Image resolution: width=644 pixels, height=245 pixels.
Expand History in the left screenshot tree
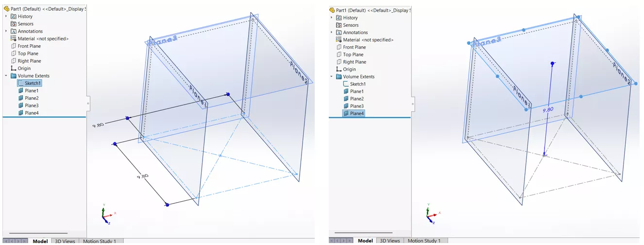click(6, 17)
